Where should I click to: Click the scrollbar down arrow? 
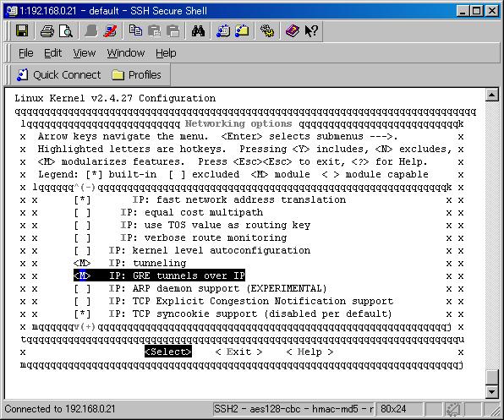(492, 391)
